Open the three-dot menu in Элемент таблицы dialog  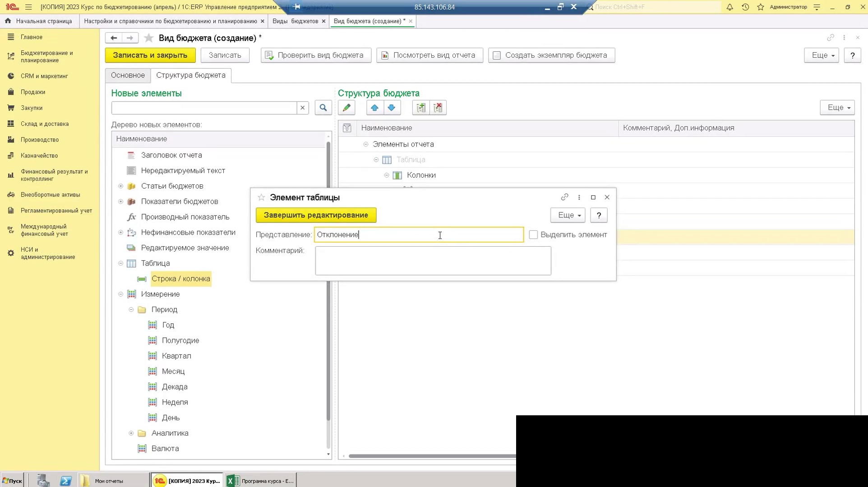pyautogui.click(x=579, y=197)
